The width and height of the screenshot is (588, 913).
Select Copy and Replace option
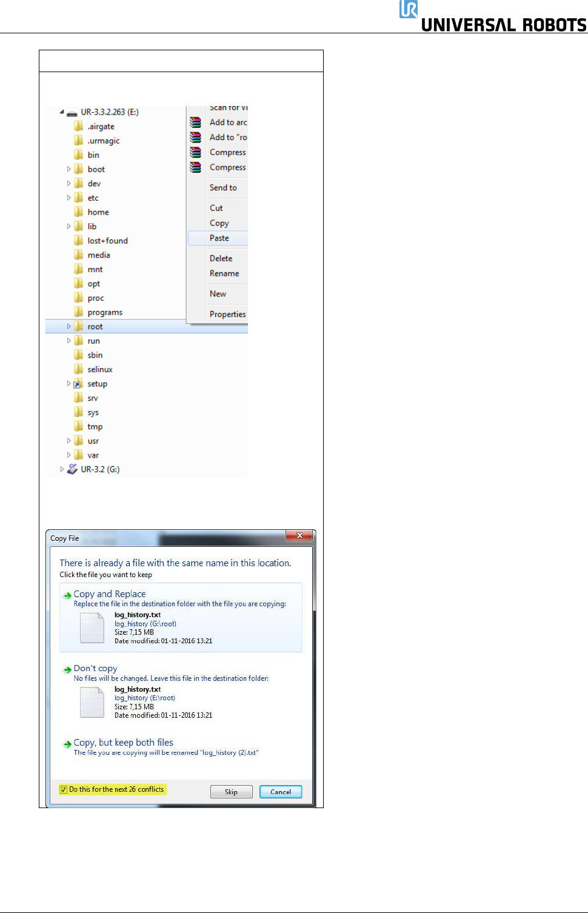(x=181, y=617)
